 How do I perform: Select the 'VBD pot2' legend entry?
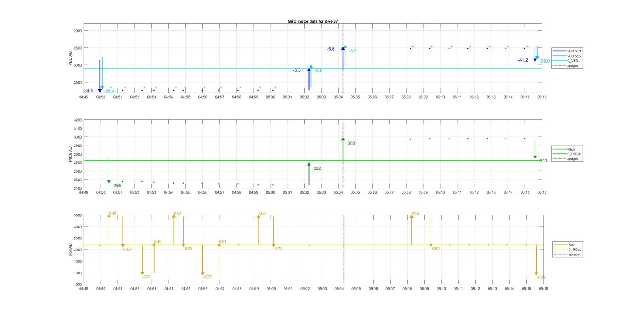(x=566, y=56)
